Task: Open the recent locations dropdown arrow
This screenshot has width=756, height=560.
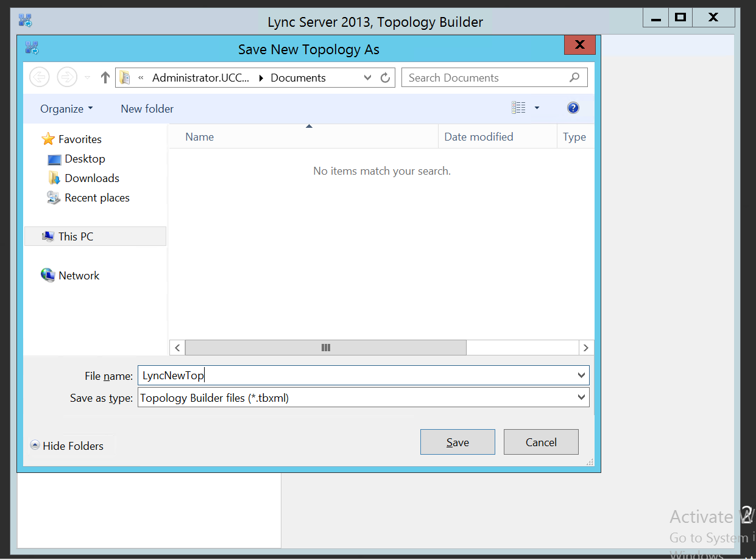Action: (87, 78)
